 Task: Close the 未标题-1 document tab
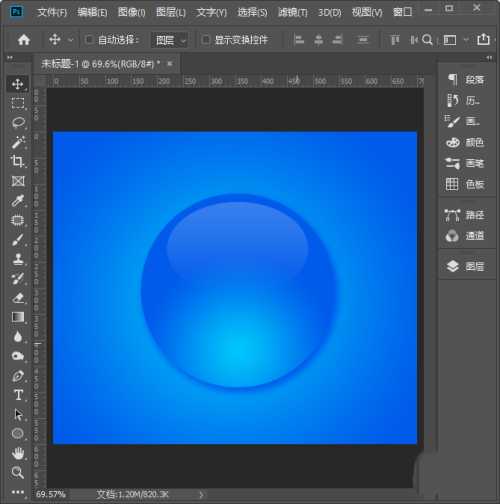(x=170, y=63)
